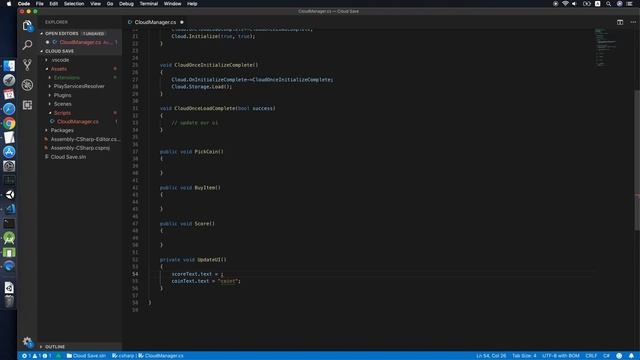Click the Spotlight search icon in menu bar
Image resolution: width=640 pixels, height=360 pixels.
[x=608, y=4]
